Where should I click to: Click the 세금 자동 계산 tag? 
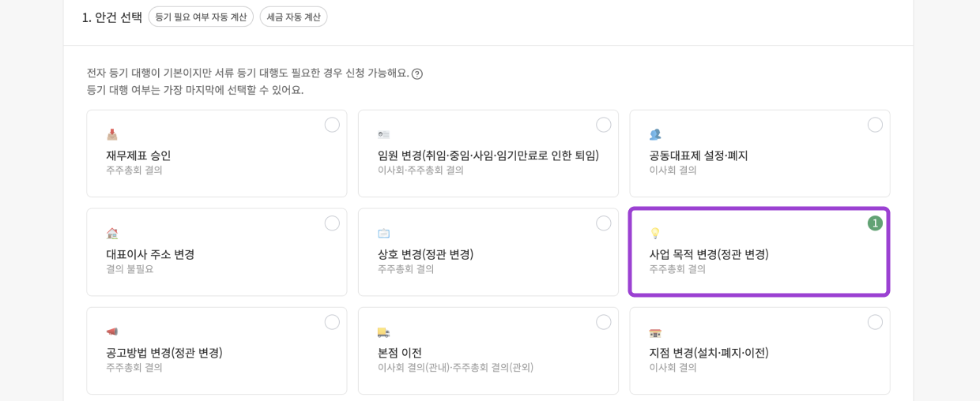[x=293, y=17]
